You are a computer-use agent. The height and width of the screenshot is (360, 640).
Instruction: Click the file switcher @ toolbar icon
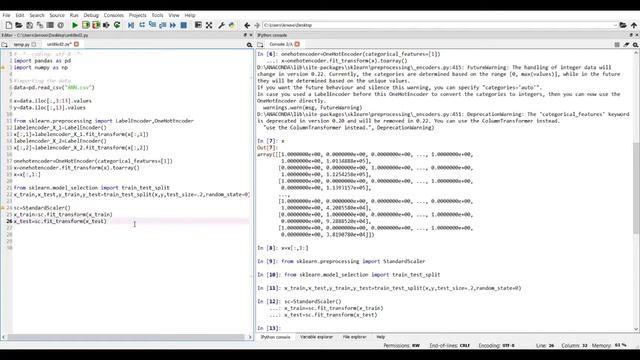61,25
